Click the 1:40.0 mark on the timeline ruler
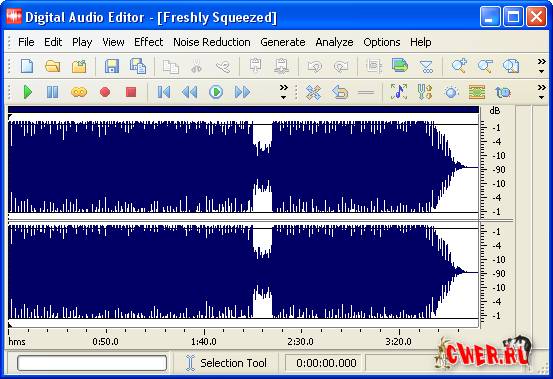This screenshot has width=553, height=379. 204,342
